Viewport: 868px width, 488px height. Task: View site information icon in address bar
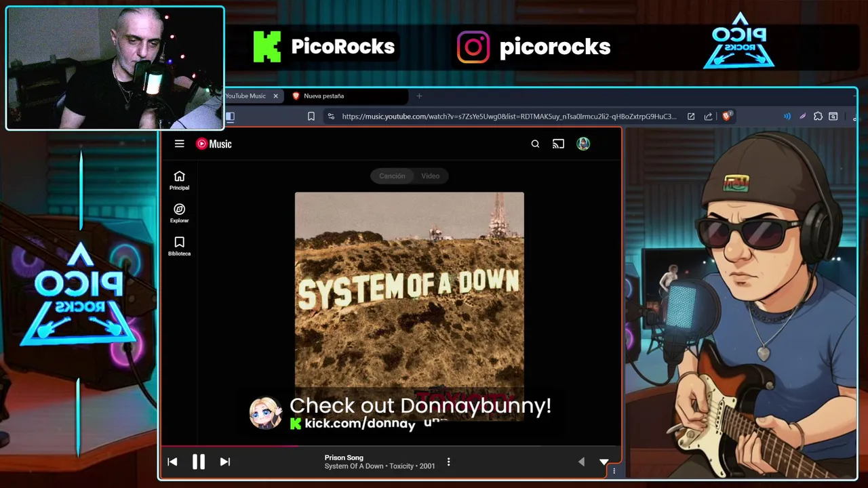pos(331,117)
